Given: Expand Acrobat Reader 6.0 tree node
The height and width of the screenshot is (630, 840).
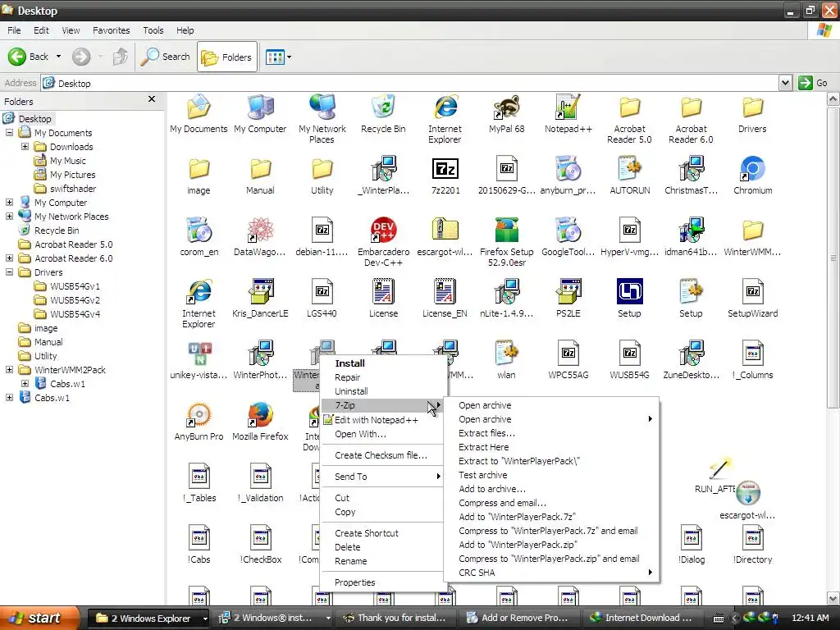Looking at the screenshot, I should pos(10,258).
